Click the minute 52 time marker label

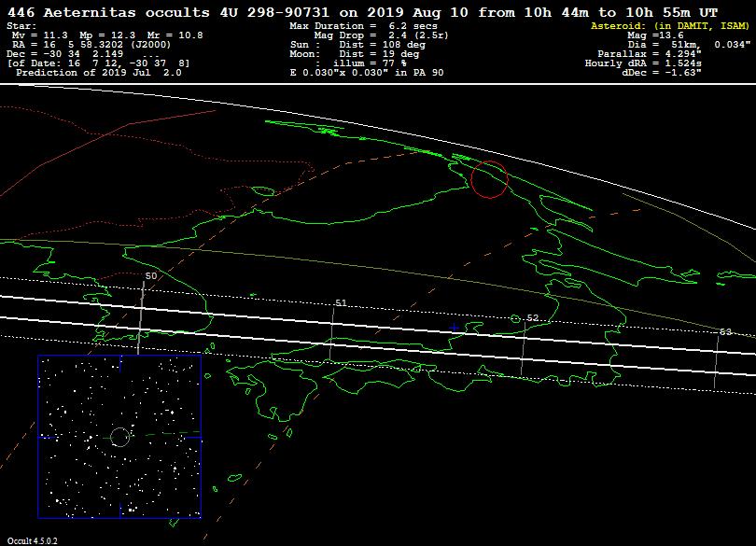(x=533, y=318)
